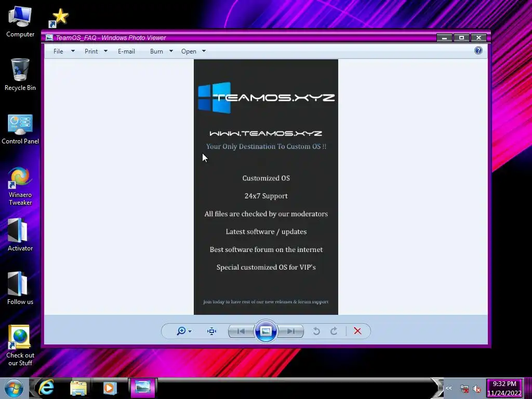532x399 pixels.
Task: Expand the Print dropdown arrow
Action: (x=105, y=51)
